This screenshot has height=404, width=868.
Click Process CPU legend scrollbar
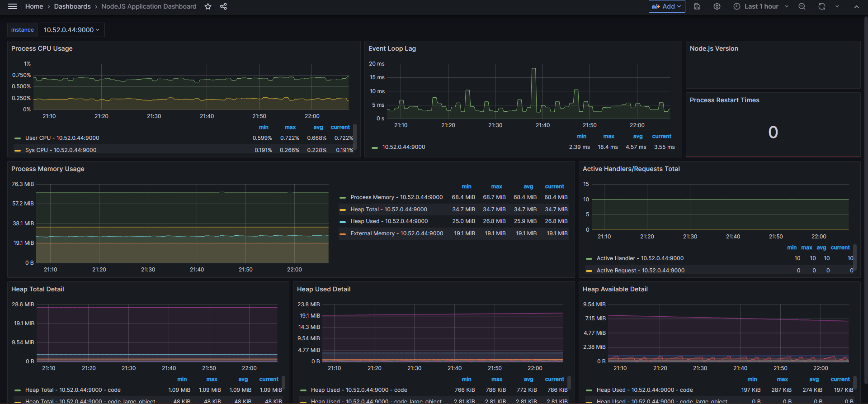355,137
